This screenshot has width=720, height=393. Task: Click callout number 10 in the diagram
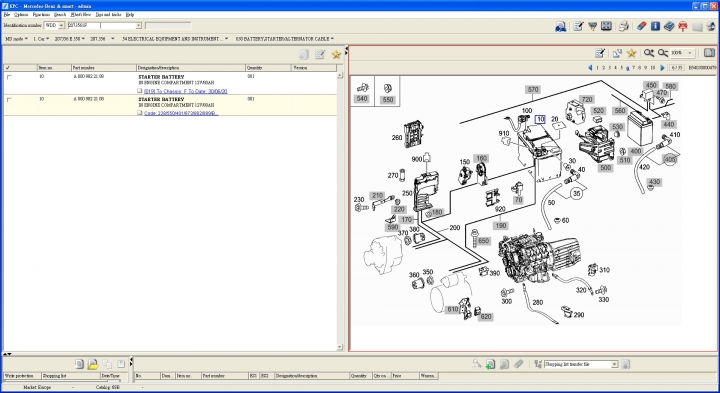point(540,119)
